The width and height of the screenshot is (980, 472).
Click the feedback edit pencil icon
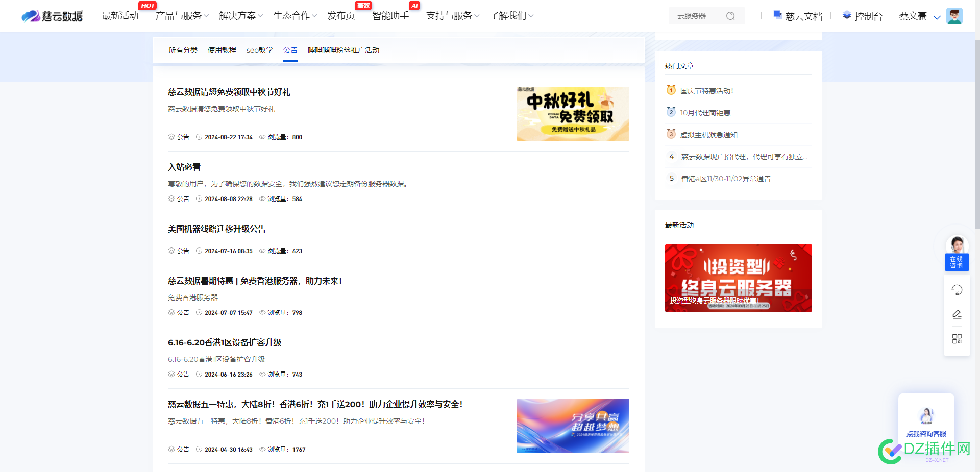point(957,314)
